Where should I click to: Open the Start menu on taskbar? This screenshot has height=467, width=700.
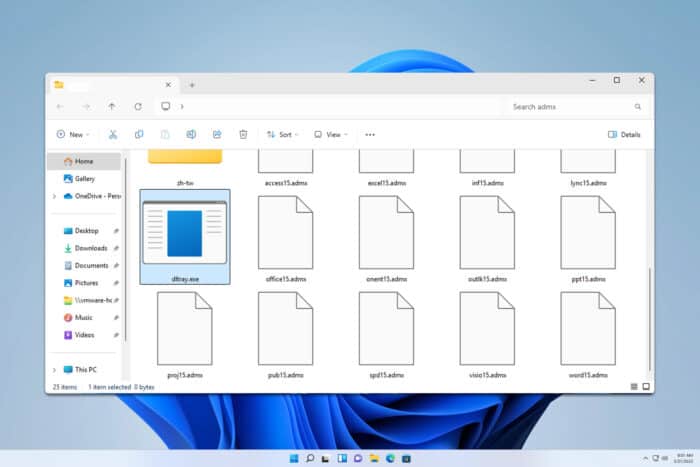click(294, 459)
